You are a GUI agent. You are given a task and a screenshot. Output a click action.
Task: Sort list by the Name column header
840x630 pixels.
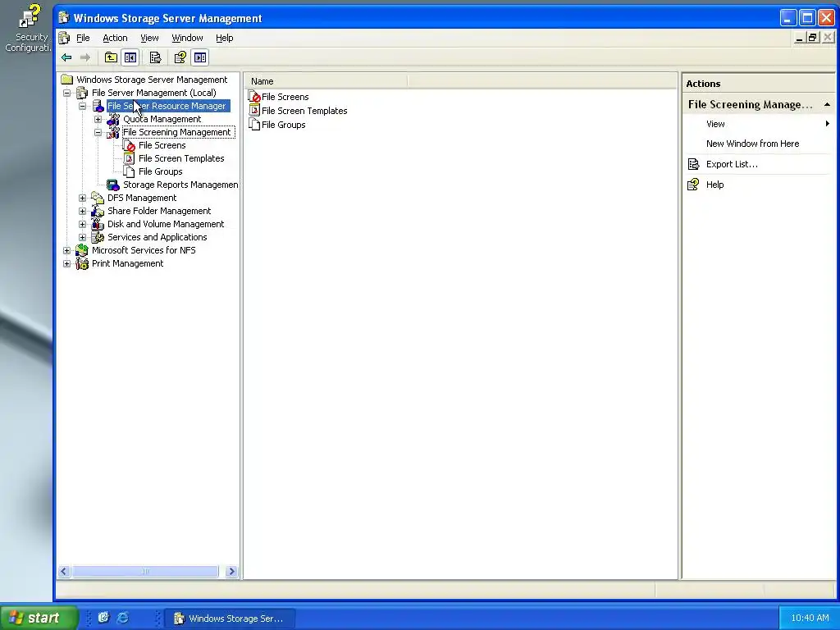pyautogui.click(x=326, y=81)
